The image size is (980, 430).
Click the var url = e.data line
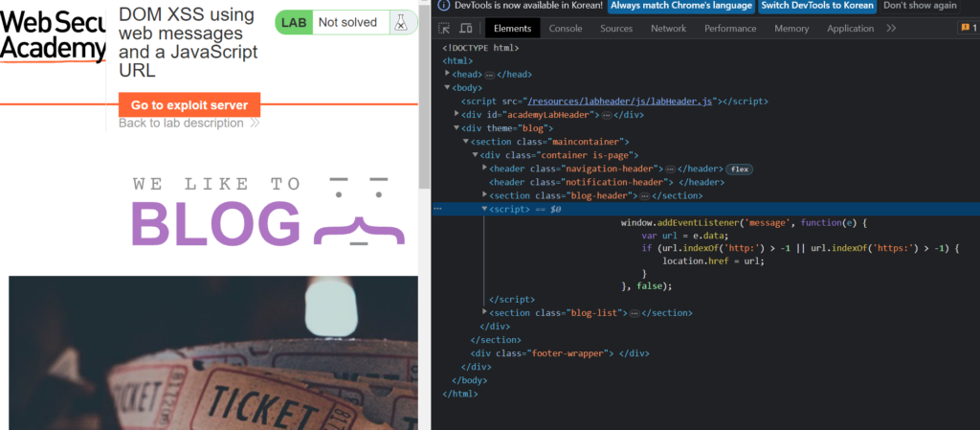(685, 236)
